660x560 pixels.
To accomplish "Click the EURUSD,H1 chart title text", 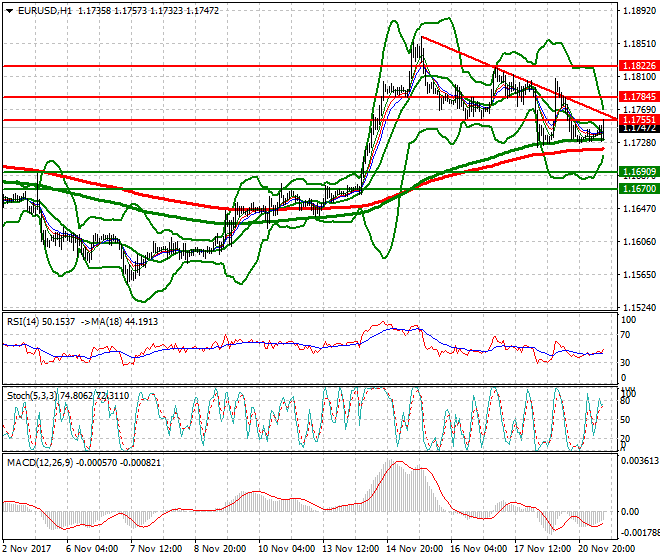I will (45, 11).
